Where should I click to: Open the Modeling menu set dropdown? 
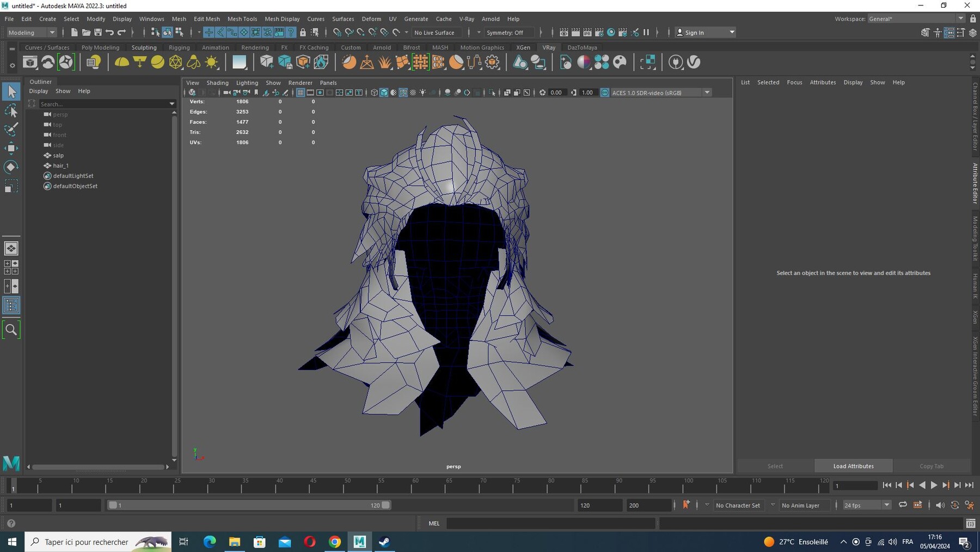(x=32, y=33)
